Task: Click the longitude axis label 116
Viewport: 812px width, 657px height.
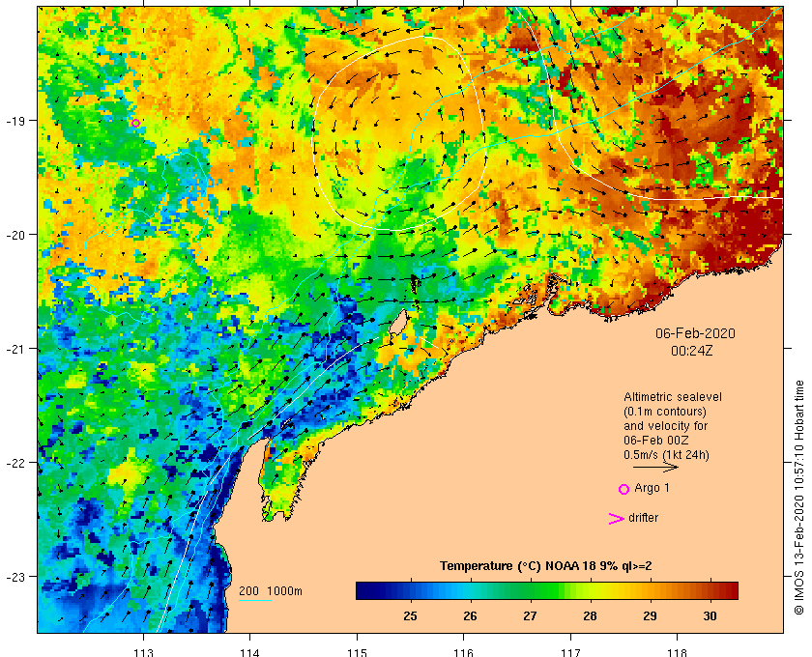Action: (463, 652)
